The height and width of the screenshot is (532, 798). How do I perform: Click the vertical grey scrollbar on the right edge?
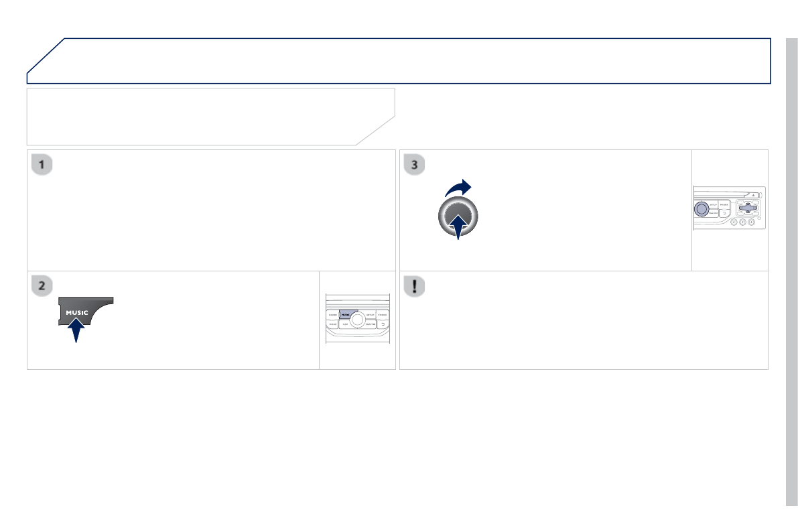pyautogui.click(x=791, y=272)
